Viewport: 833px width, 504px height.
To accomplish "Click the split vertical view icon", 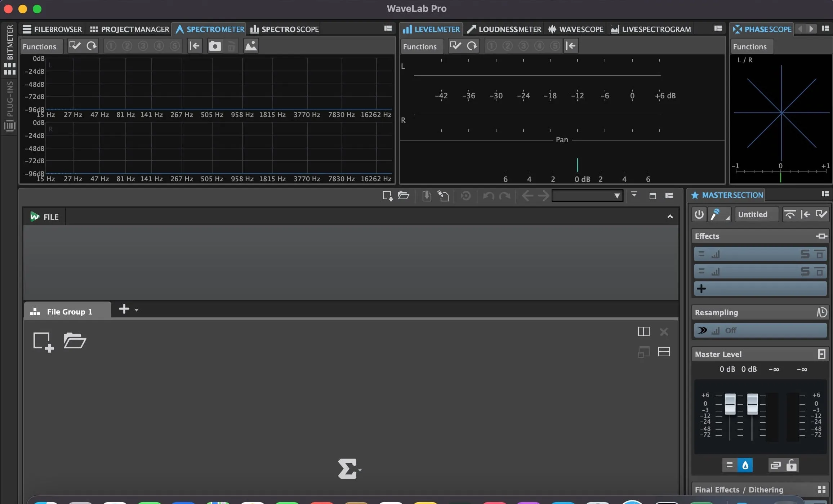I will 643,331.
